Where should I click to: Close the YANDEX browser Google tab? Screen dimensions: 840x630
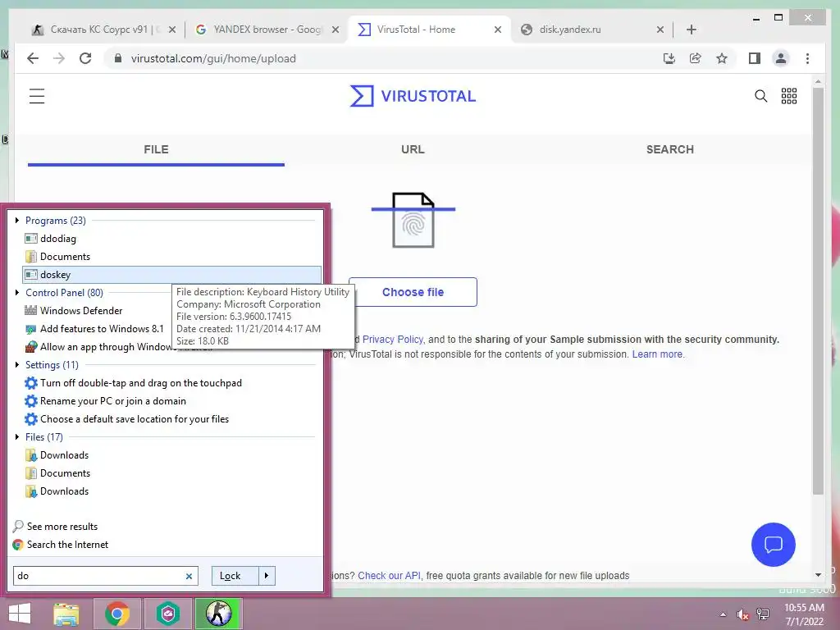(x=336, y=30)
